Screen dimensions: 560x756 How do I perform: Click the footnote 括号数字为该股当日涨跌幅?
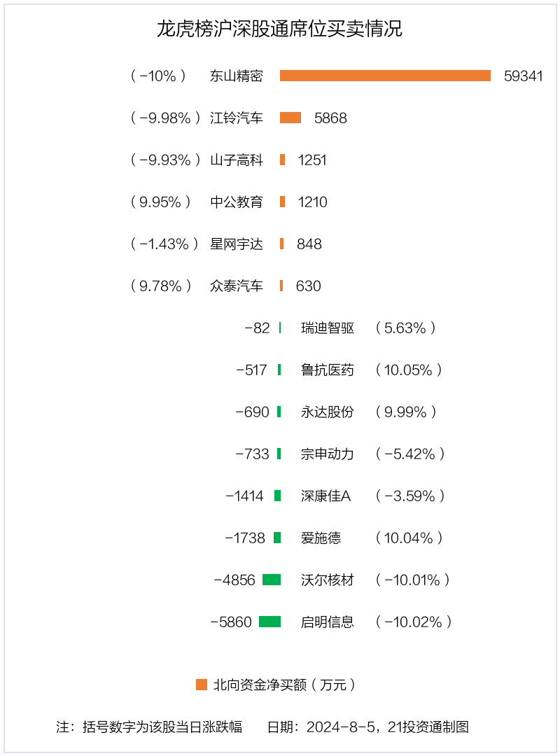(162, 727)
